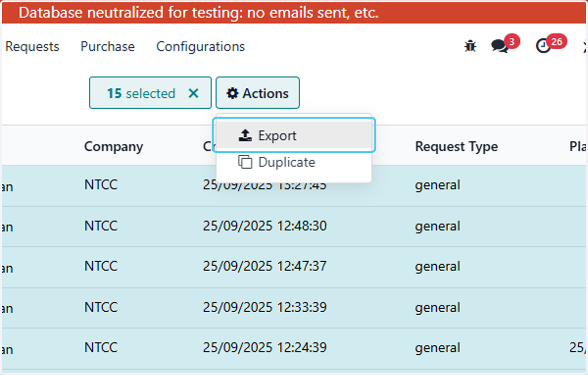Open the Configurations menu
The width and height of the screenshot is (588, 375).
click(200, 47)
